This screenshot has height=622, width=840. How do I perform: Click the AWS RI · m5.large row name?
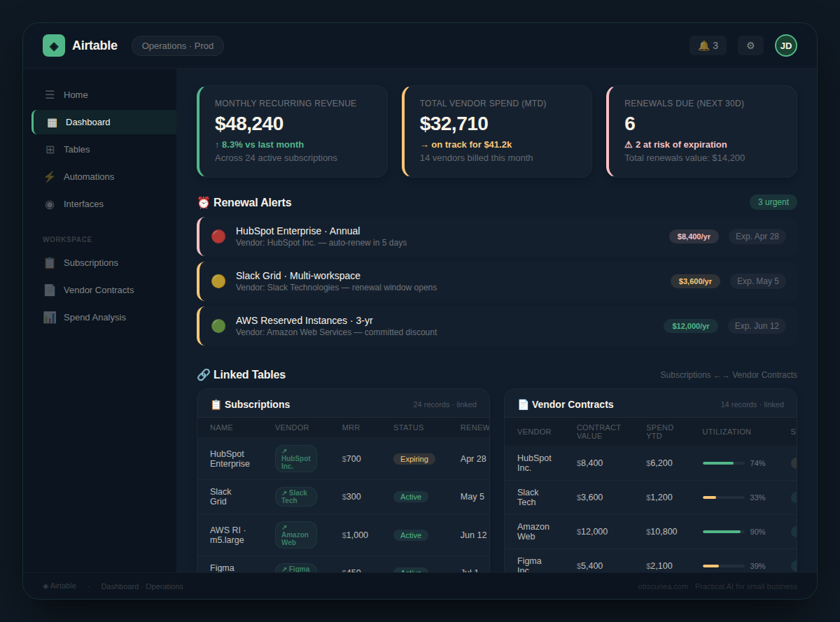tap(228, 535)
